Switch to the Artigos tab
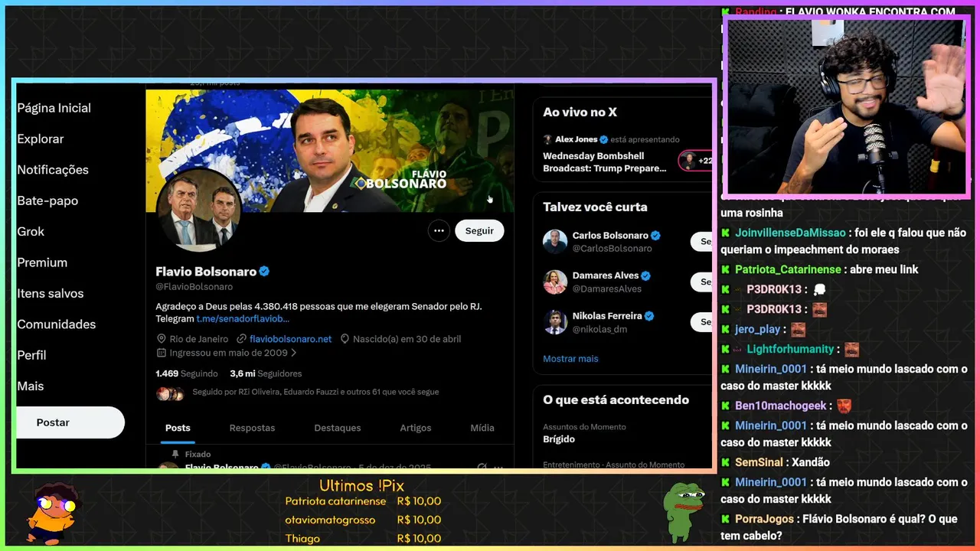The image size is (980, 551). 416,428
